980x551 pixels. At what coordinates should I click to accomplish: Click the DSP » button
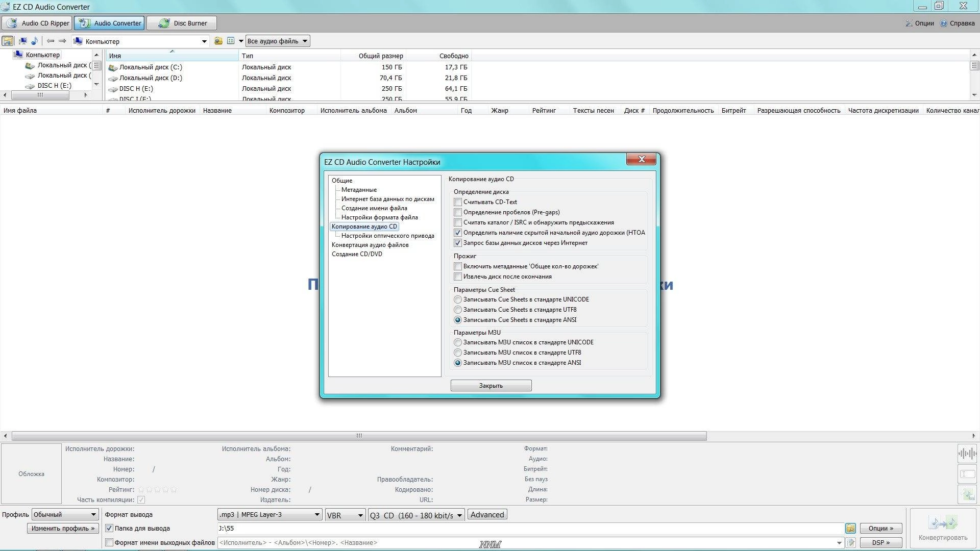(x=881, y=542)
